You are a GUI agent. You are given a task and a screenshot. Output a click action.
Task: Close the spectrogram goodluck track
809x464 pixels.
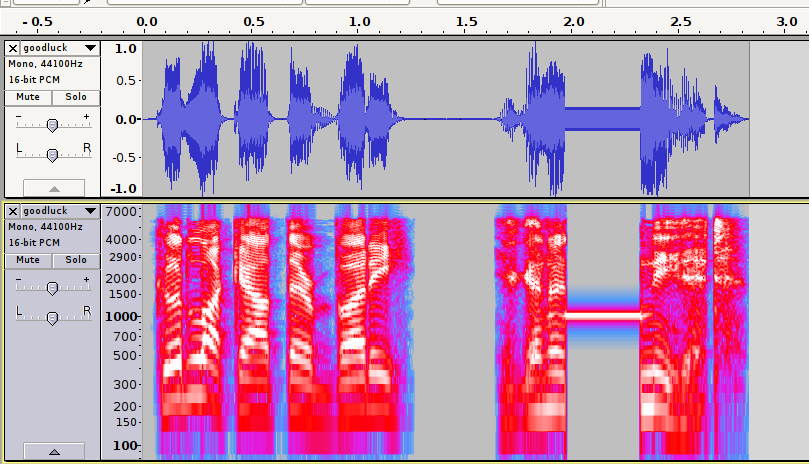[x=12, y=211]
